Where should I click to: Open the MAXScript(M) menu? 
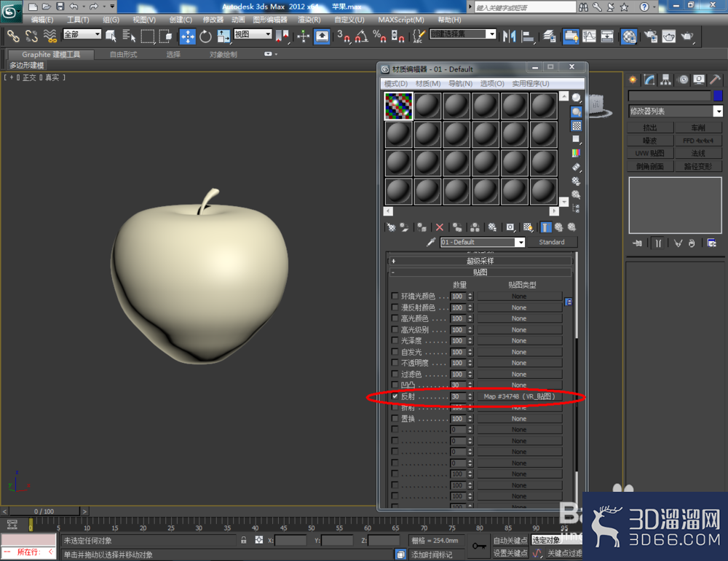pos(401,20)
